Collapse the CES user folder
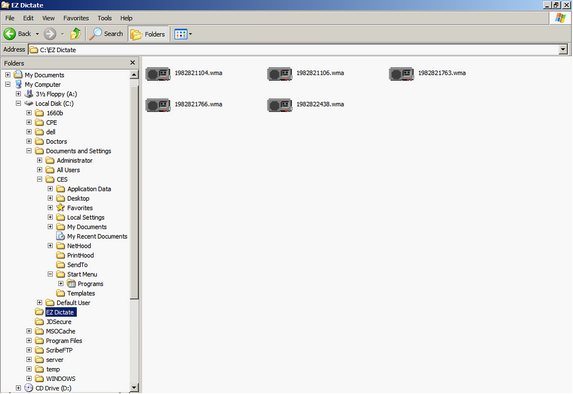The width and height of the screenshot is (573, 394). [x=39, y=179]
